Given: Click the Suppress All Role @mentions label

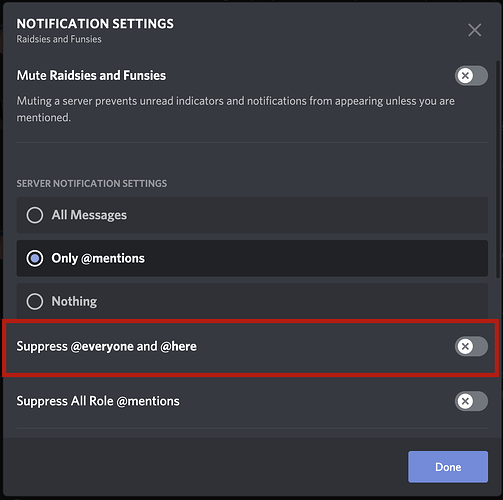Looking at the screenshot, I should coord(98,401).
